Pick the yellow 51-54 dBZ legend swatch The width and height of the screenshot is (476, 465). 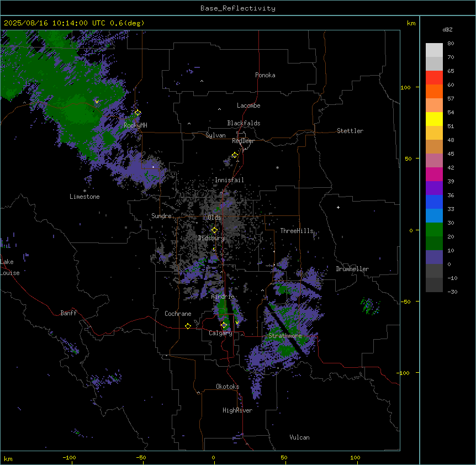tap(434, 119)
